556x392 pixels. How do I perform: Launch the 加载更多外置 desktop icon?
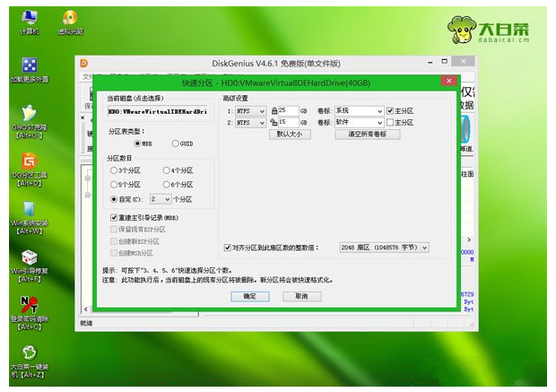[x=30, y=70]
